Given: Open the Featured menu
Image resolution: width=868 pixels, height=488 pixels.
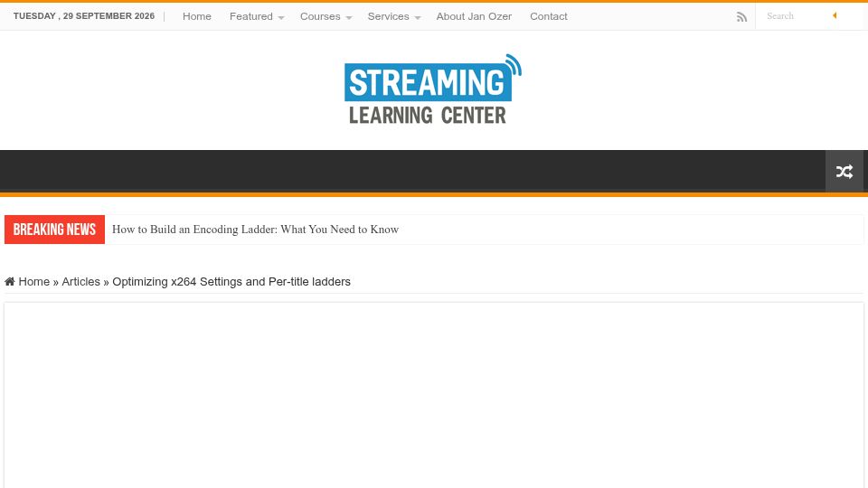Looking at the screenshot, I should point(250,16).
